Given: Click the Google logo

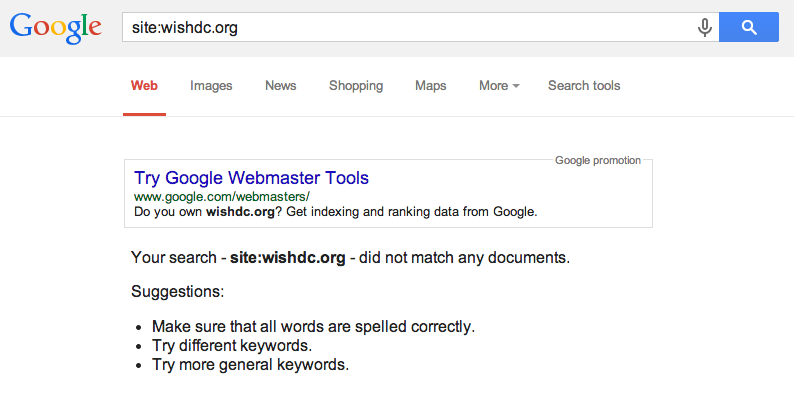Looking at the screenshot, I should click(56, 28).
